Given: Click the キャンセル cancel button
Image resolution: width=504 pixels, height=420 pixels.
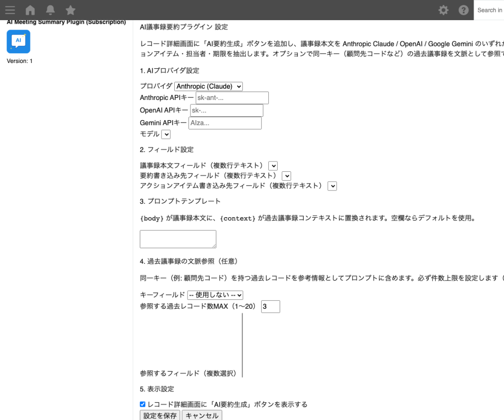Looking at the screenshot, I should tap(202, 416).
